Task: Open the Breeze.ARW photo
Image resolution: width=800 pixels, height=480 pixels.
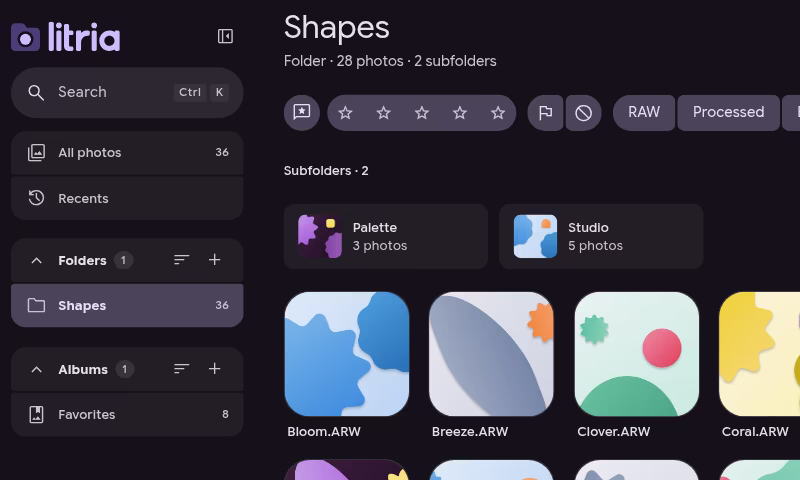Action: click(x=491, y=354)
